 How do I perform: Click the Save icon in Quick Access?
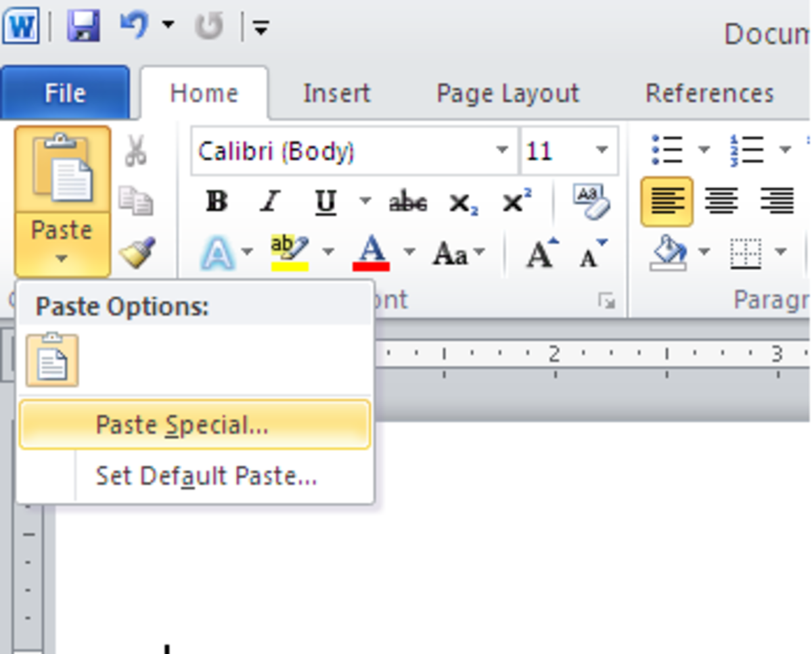tap(84, 27)
